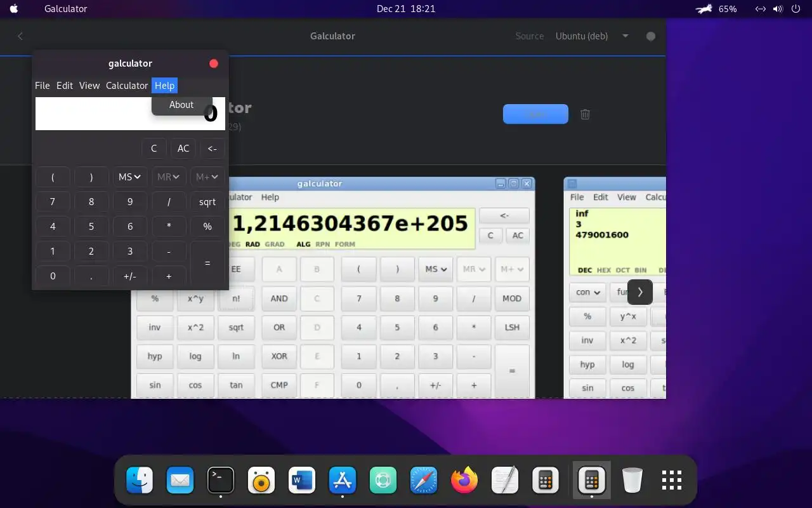The height and width of the screenshot is (508, 812).
Task: Click the galculator display field showing 0
Action: pyautogui.click(x=130, y=114)
